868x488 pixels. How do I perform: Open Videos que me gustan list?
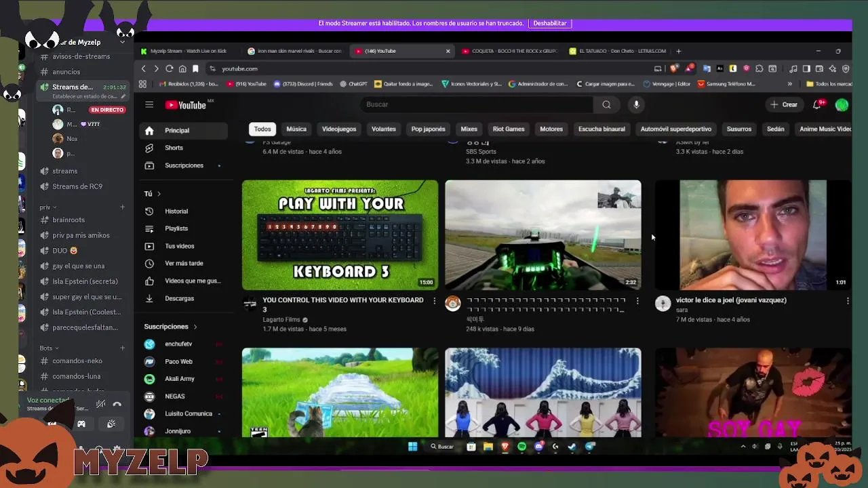tap(183, 281)
